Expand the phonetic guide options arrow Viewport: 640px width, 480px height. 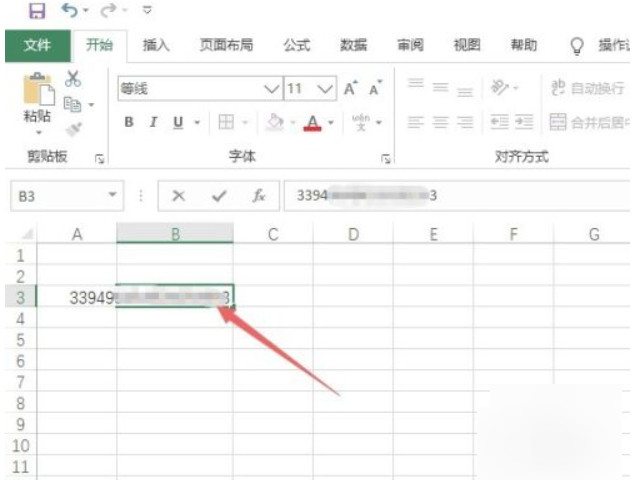coord(379,122)
